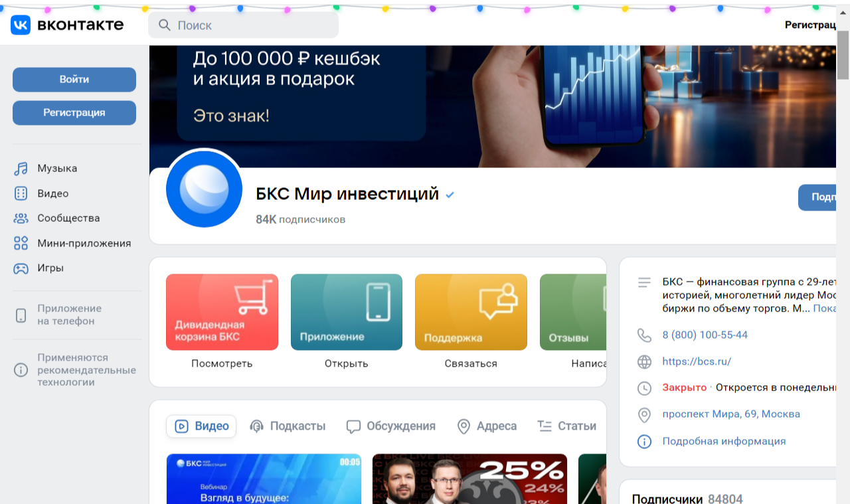Click the play icon in Видео tab
The height and width of the screenshot is (504, 850).
click(181, 426)
